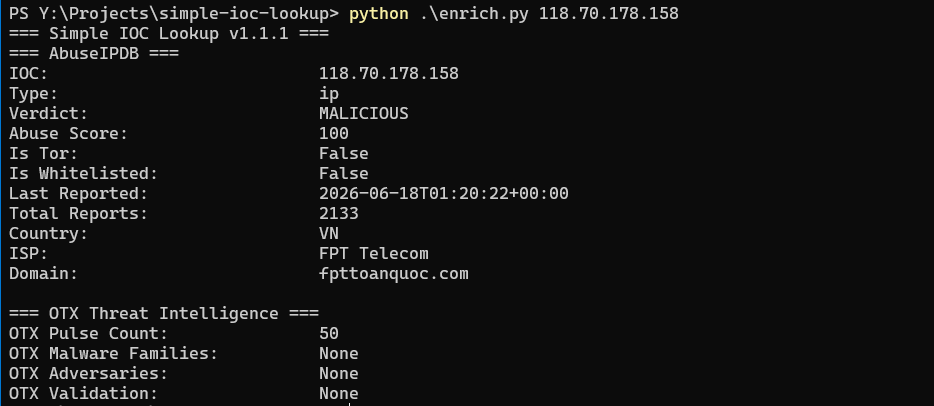Click the Simple IOC Lookup v1.1.1 header
934x406 pixels.
169,33
